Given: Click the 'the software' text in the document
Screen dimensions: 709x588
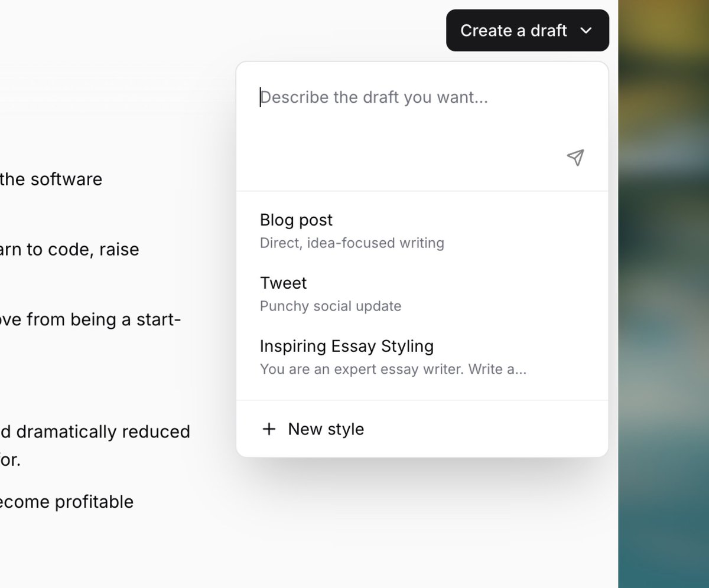Looking at the screenshot, I should tap(51, 179).
